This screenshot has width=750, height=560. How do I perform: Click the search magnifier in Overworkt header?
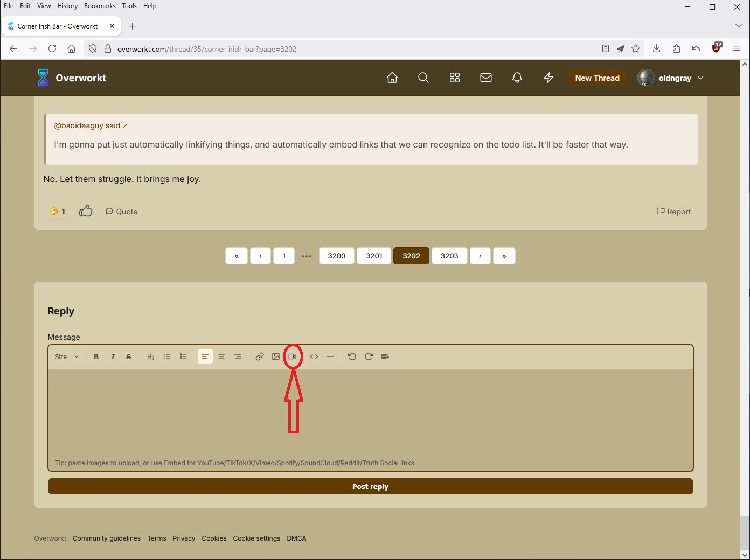[423, 78]
